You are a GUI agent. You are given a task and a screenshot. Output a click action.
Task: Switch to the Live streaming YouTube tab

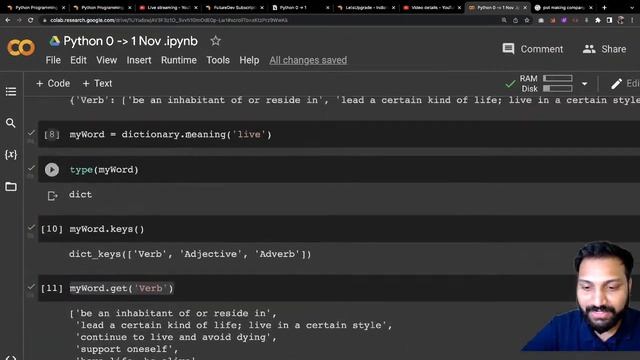pos(168,7)
